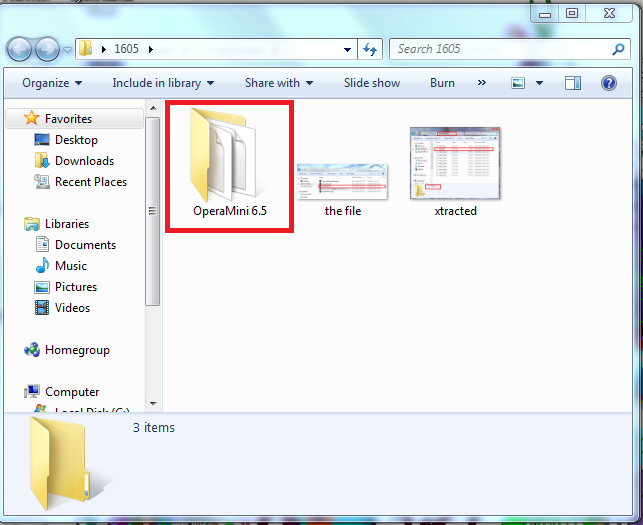Click the navigation pane scrollbar thumb

point(153,211)
